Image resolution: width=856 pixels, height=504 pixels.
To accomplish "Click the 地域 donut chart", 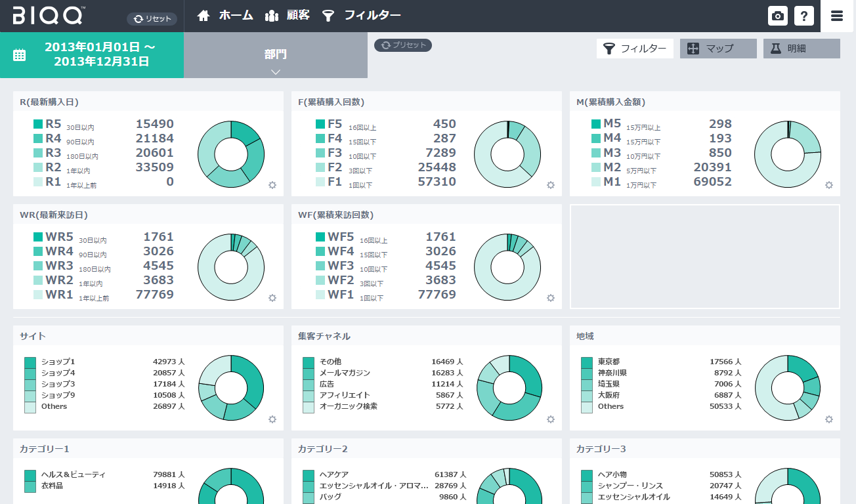I will click(788, 388).
